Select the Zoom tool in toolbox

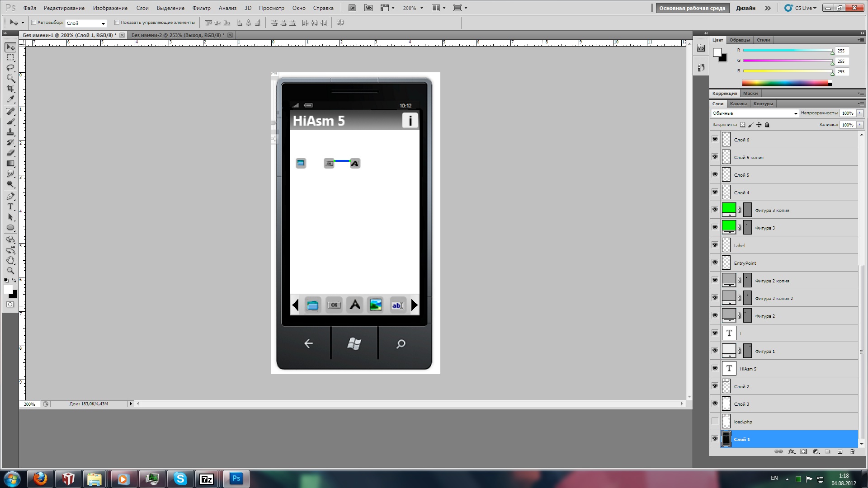click(x=10, y=271)
